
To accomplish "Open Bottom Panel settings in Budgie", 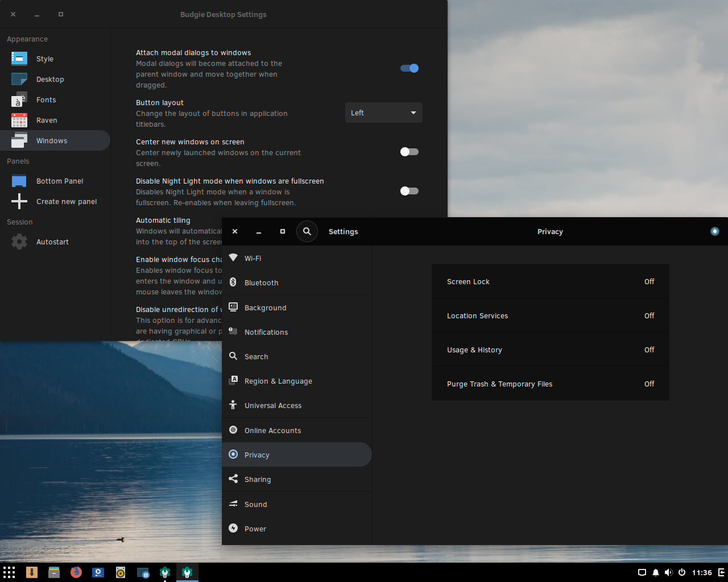I will [x=55, y=181].
